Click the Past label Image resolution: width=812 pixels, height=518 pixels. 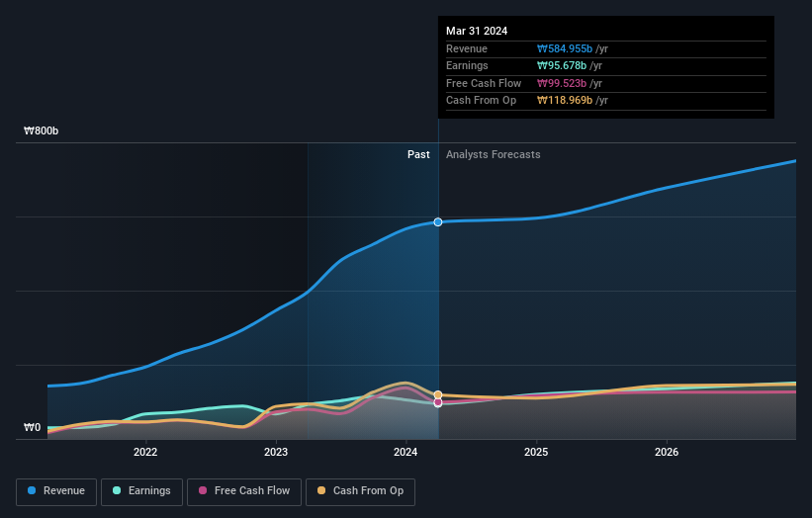pos(418,155)
